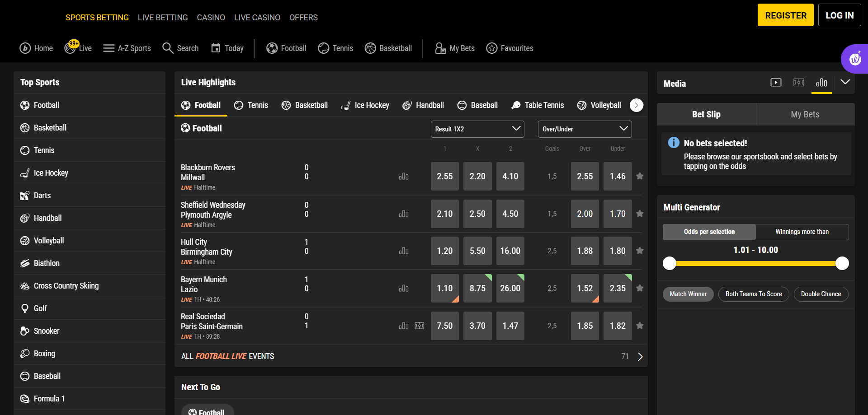Open the A-Z Sports menu

127,48
